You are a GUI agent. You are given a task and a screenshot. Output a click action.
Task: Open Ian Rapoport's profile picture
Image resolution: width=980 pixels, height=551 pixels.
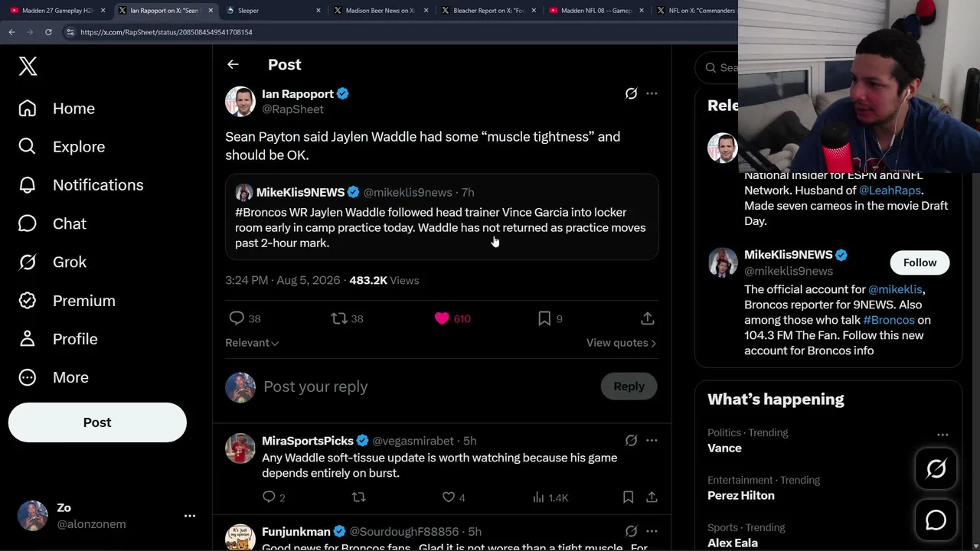[x=240, y=101]
